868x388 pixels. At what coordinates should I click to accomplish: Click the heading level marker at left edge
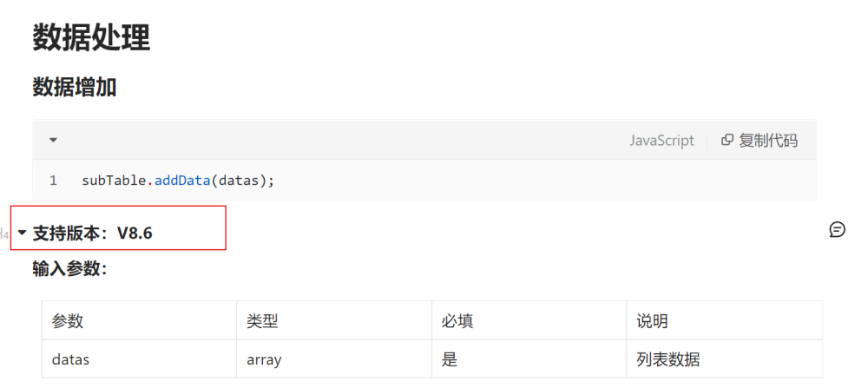point(4,233)
